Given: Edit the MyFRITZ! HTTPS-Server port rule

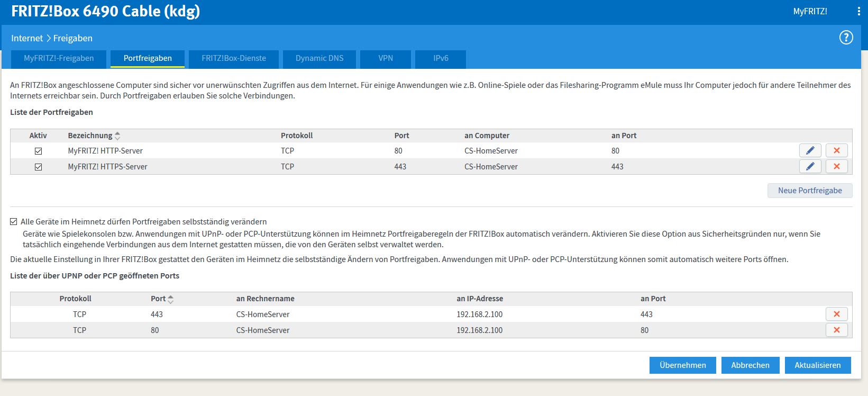Looking at the screenshot, I should click(810, 167).
